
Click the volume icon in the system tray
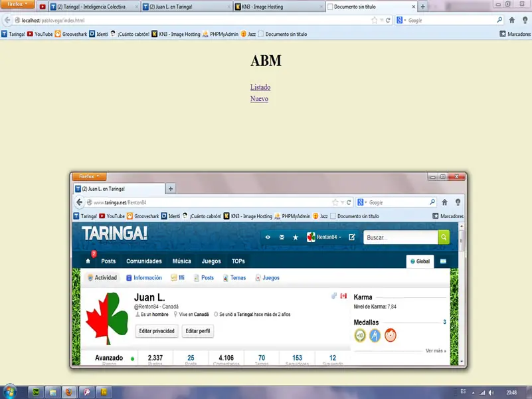tap(491, 392)
